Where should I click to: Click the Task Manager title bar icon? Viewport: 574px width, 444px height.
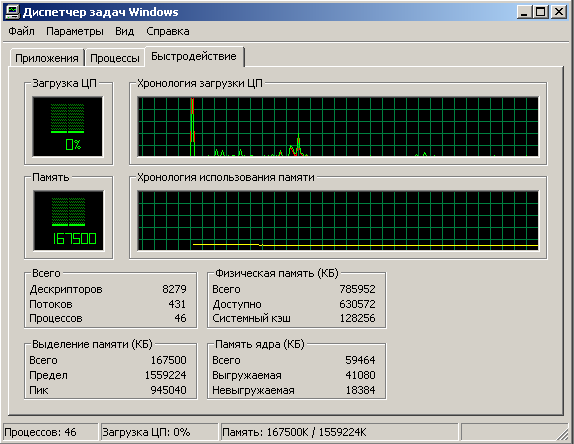point(11,12)
